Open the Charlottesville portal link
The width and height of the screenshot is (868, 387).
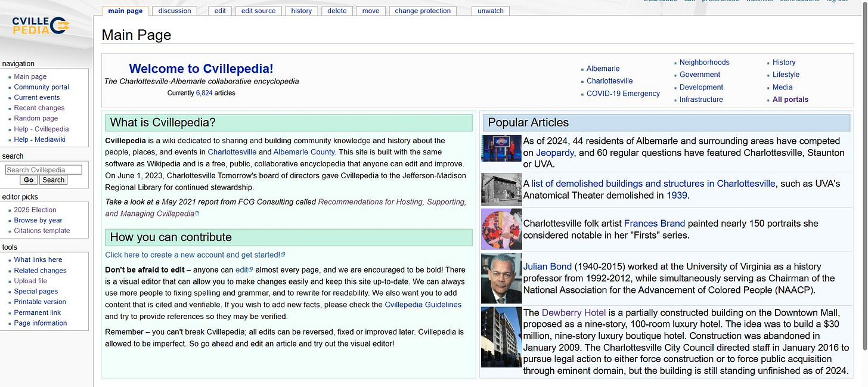pos(610,81)
